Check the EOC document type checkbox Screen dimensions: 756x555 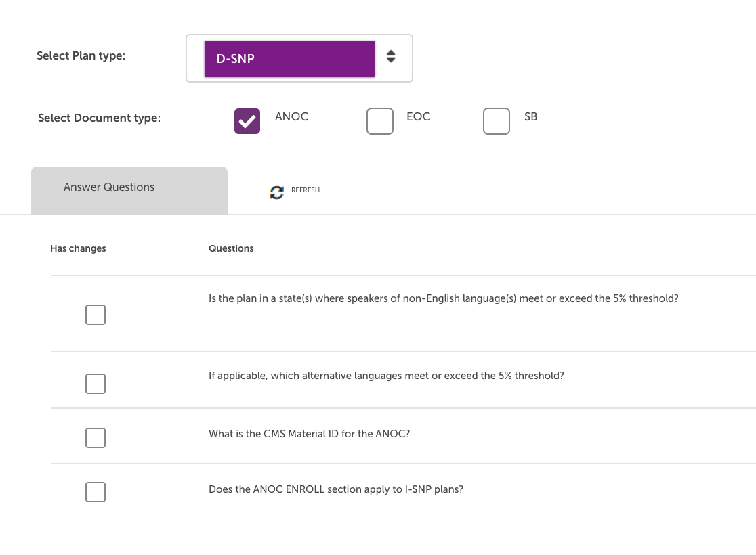(x=380, y=121)
